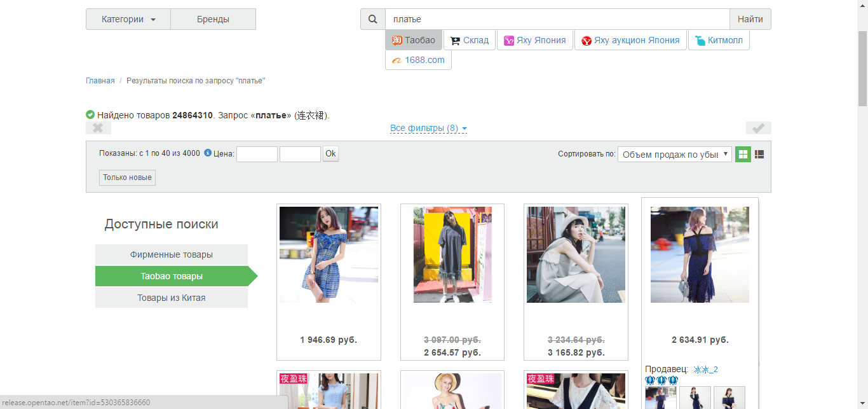
Task: Open the Бренды button
Action: 213,19
